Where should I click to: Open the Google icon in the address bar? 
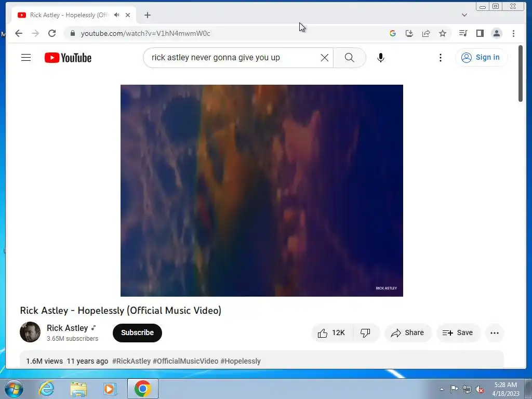[393, 33]
